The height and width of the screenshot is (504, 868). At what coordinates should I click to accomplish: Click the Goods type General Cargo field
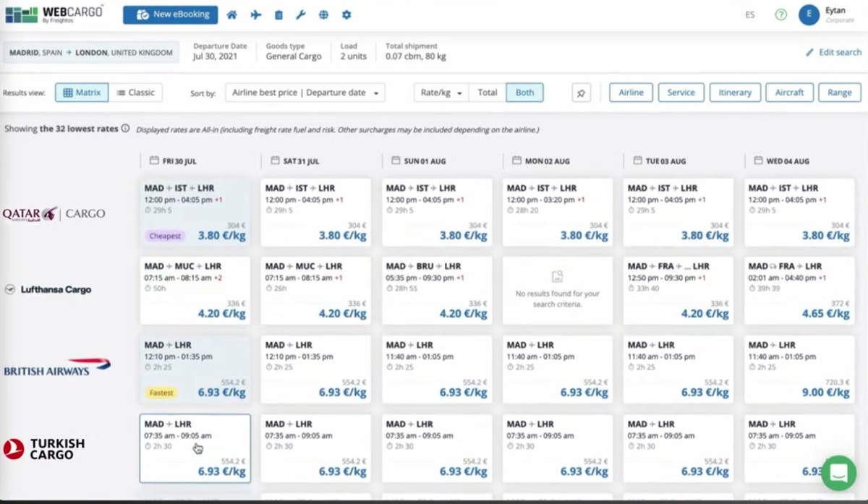[294, 51]
